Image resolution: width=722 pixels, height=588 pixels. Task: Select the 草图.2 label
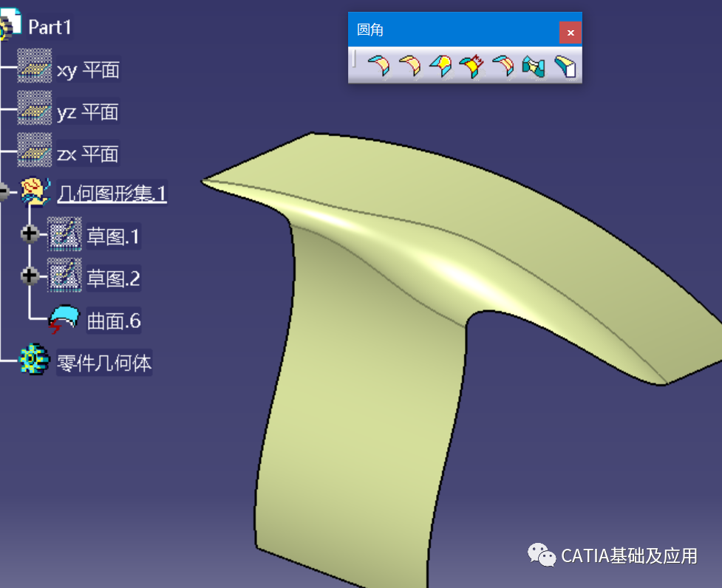point(113,278)
